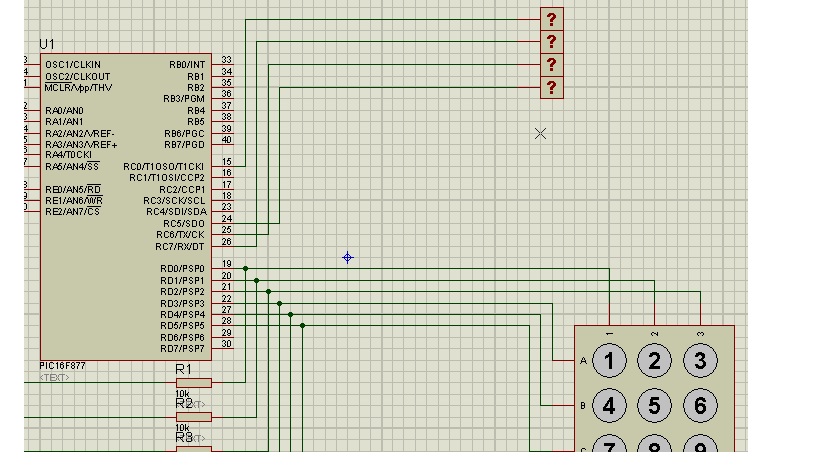This screenshot has height=466, width=819.
Task: Click pin number 19 of U1
Action: [227, 264]
